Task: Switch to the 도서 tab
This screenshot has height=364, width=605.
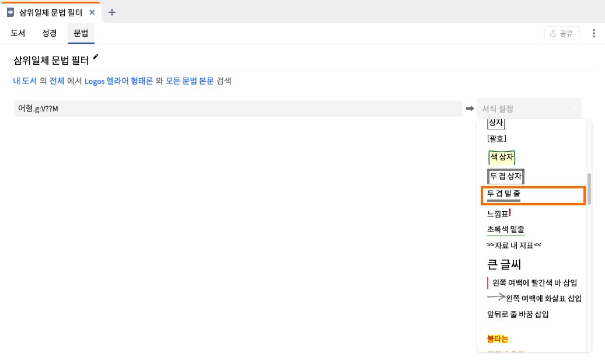Action: coord(18,33)
